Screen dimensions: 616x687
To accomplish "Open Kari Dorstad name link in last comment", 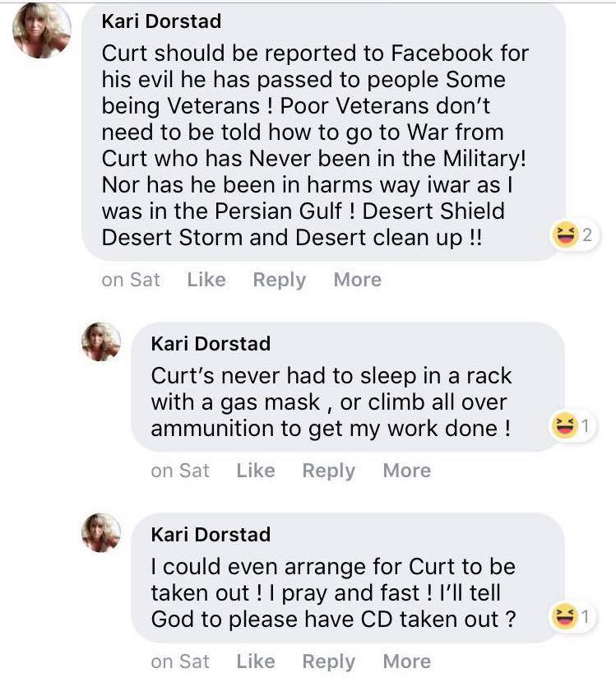I will pos(211,535).
